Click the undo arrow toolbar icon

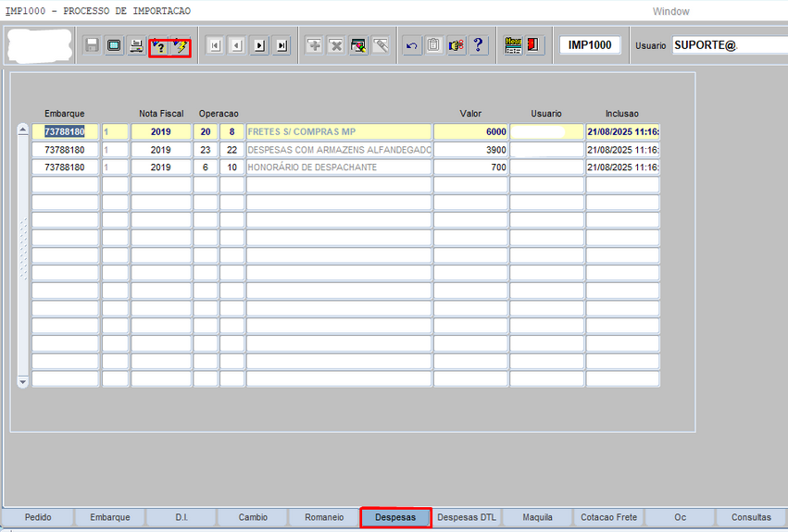click(x=412, y=45)
